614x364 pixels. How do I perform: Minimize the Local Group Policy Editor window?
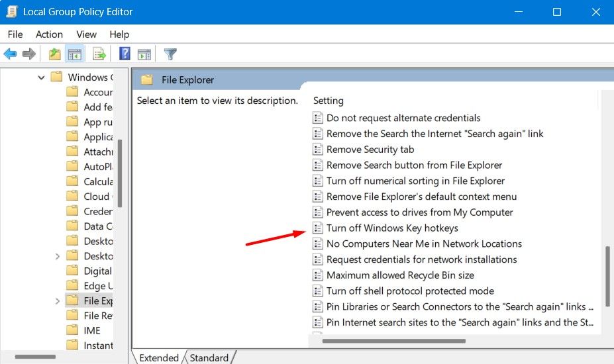(519, 12)
